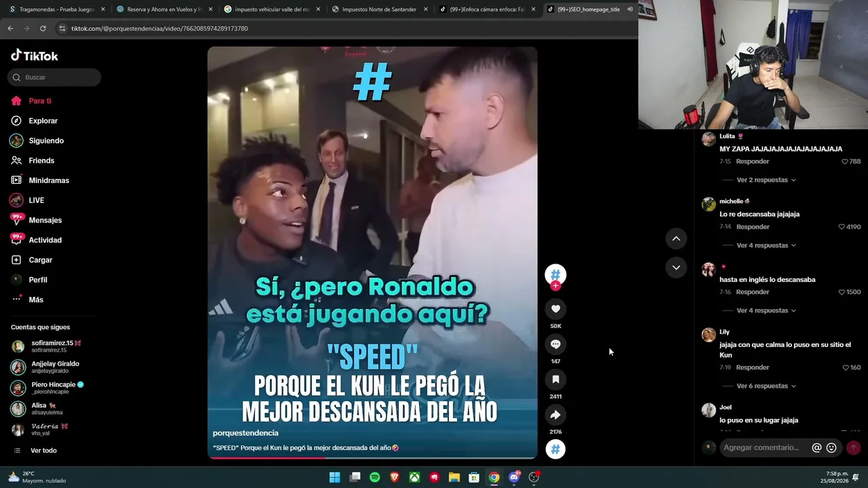Image resolution: width=868 pixels, height=488 pixels.
Task: Share the video with arrow icon
Action: tap(555, 415)
